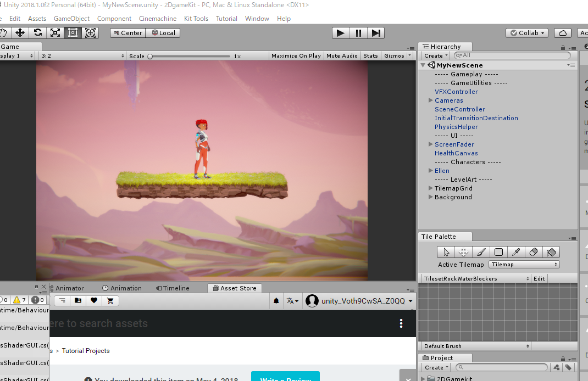Image resolution: width=588 pixels, height=381 pixels.
Task: Open Asset Store filter menu icon
Action: click(x=62, y=300)
